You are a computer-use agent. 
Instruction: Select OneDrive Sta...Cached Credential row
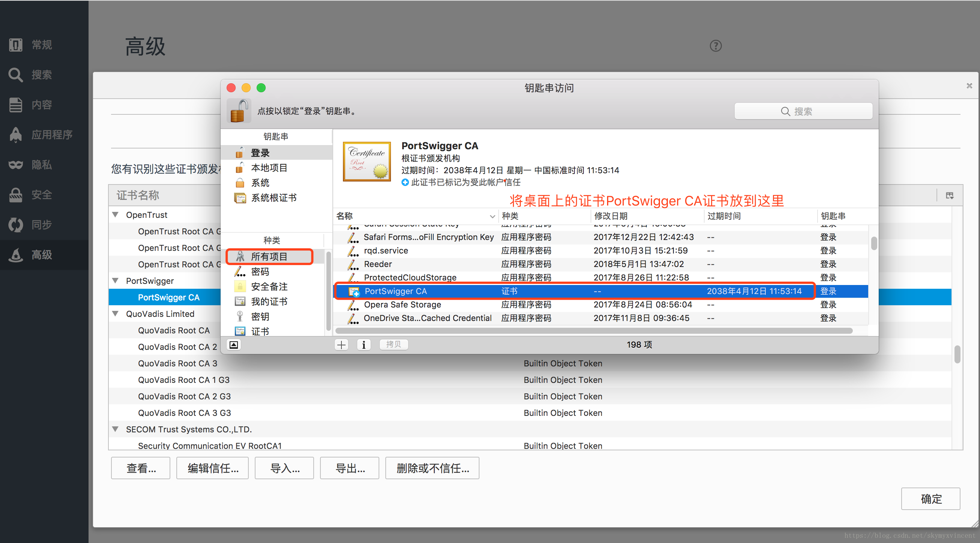pos(601,318)
